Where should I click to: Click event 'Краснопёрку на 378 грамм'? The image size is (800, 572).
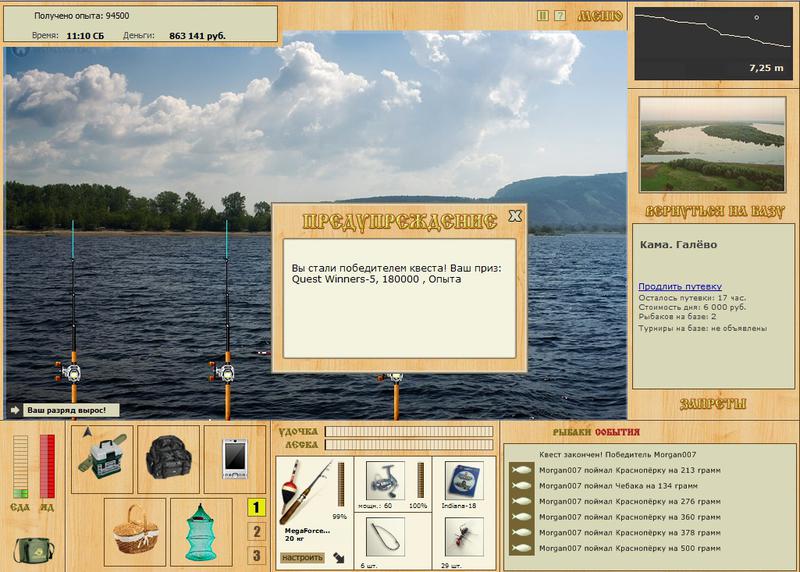point(630,533)
